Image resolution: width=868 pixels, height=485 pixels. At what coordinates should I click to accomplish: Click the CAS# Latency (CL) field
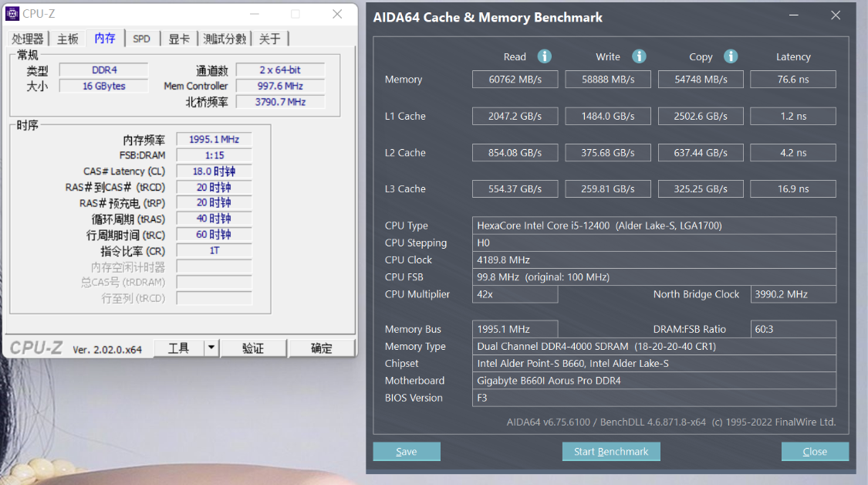[213, 171]
